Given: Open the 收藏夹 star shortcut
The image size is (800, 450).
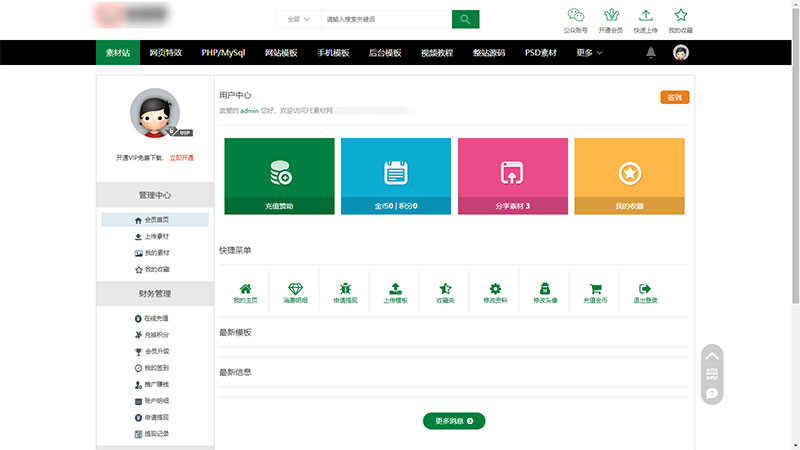Looking at the screenshot, I should 445,293.
